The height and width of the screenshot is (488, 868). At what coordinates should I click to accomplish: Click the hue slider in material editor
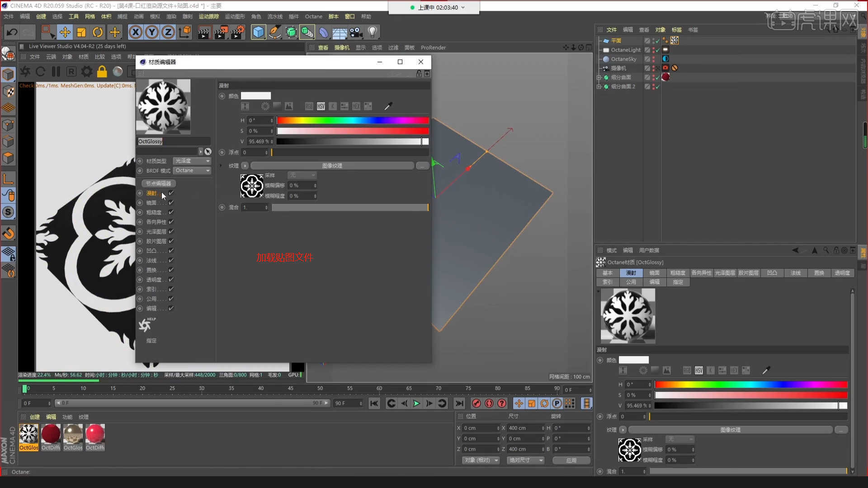coord(353,120)
